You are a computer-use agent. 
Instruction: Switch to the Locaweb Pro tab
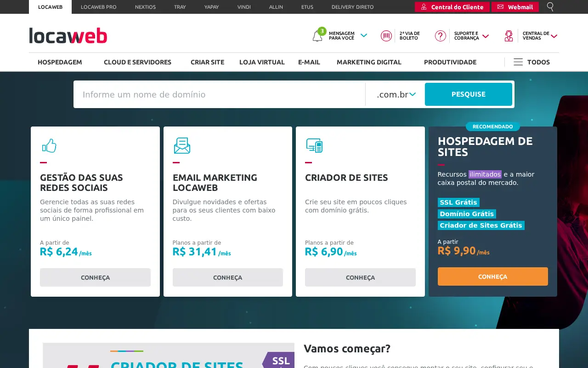point(99,7)
